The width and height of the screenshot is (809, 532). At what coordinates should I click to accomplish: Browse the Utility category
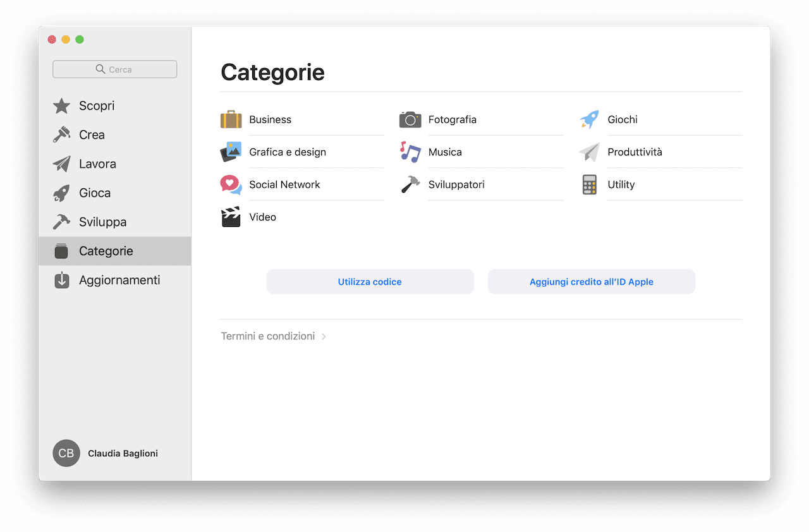pyautogui.click(x=621, y=184)
